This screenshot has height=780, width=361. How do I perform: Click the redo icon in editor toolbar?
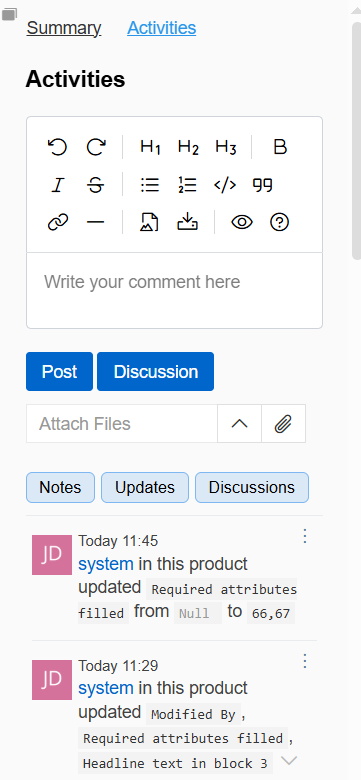[96, 147]
